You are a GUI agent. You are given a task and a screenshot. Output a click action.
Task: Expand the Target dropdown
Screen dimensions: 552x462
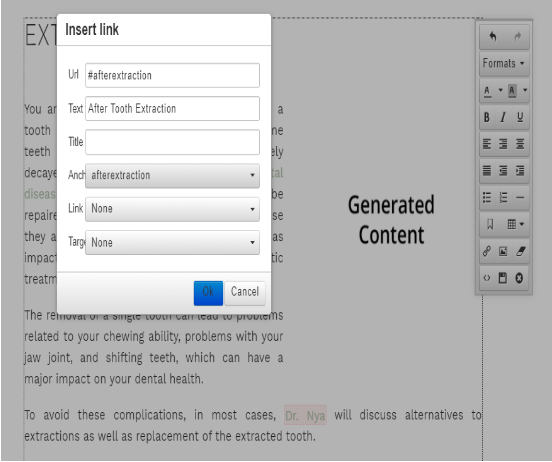(172, 243)
